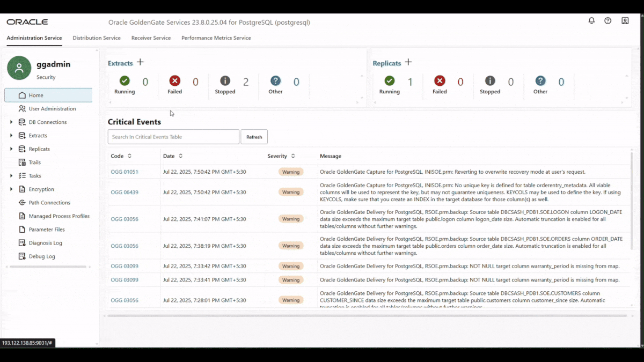Open OGG 03099 link dated 7:33:41 PM

125,280
